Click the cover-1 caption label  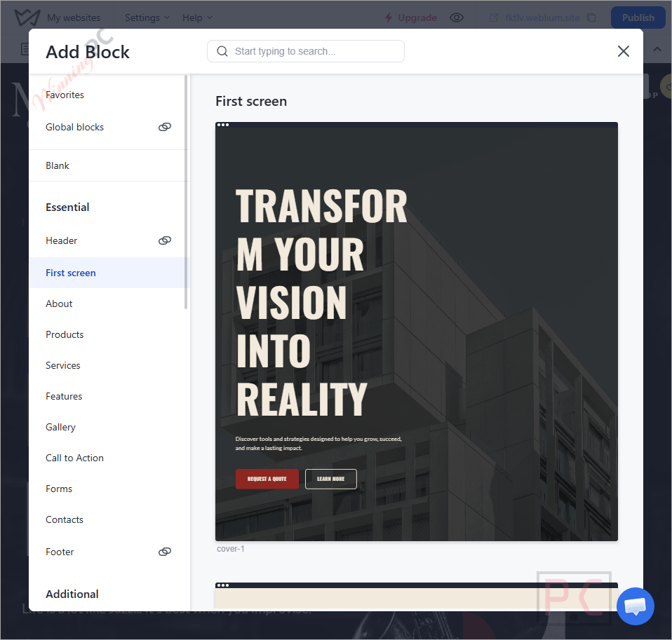pos(231,549)
